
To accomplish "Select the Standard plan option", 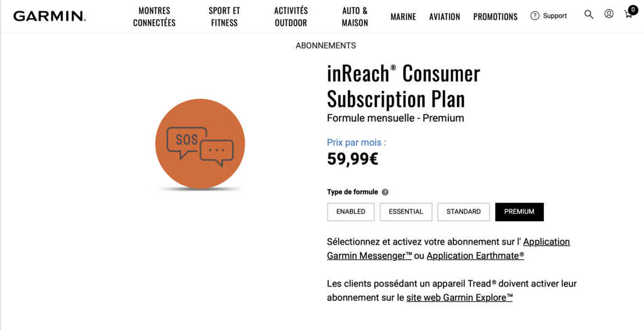I will click(x=464, y=212).
